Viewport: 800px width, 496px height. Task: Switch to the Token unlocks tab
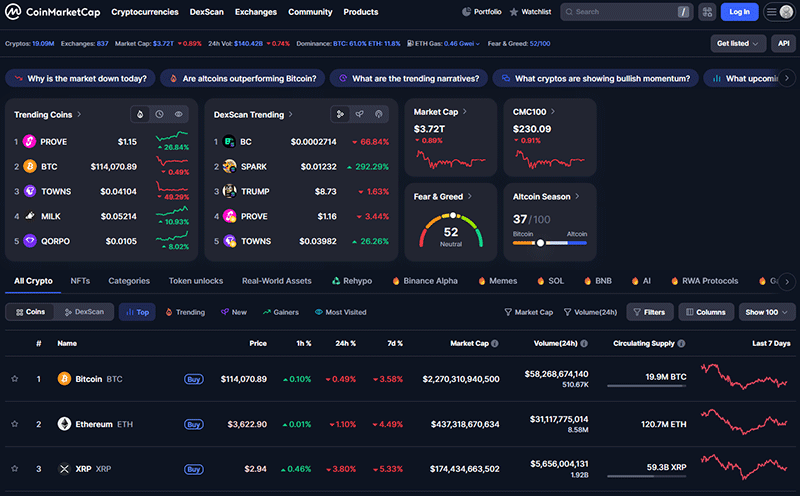[196, 281]
